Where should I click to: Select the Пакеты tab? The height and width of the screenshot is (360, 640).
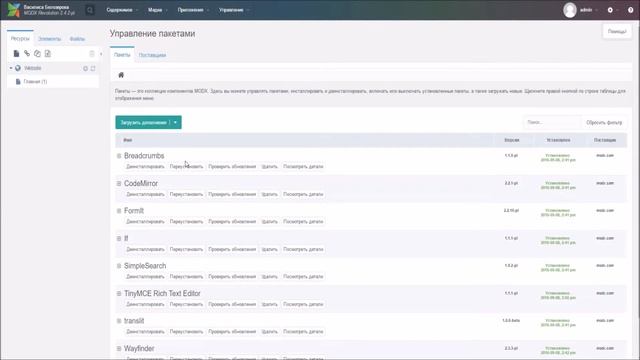[x=122, y=55]
